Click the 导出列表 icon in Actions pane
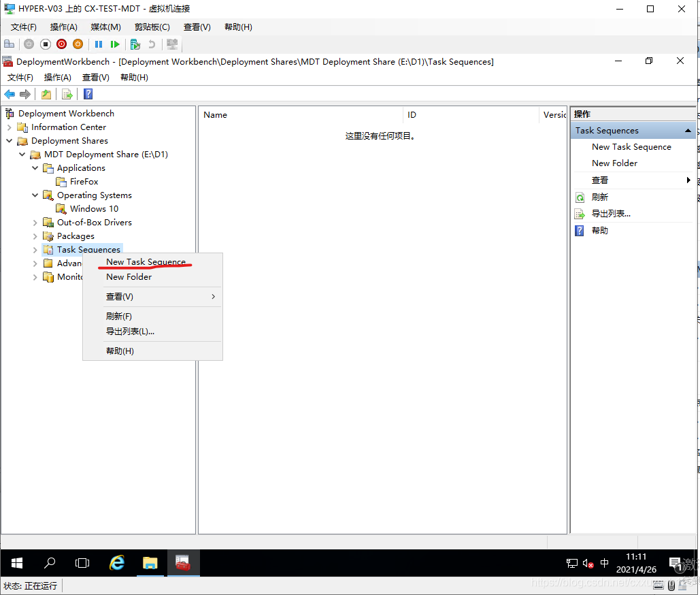 tap(580, 214)
